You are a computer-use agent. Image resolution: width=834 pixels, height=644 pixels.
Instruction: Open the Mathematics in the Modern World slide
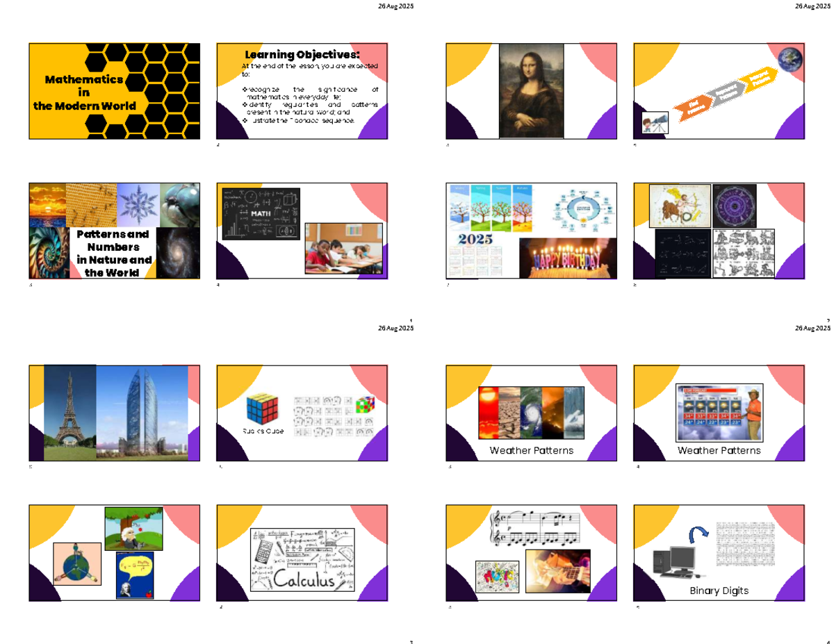pyautogui.click(x=114, y=91)
